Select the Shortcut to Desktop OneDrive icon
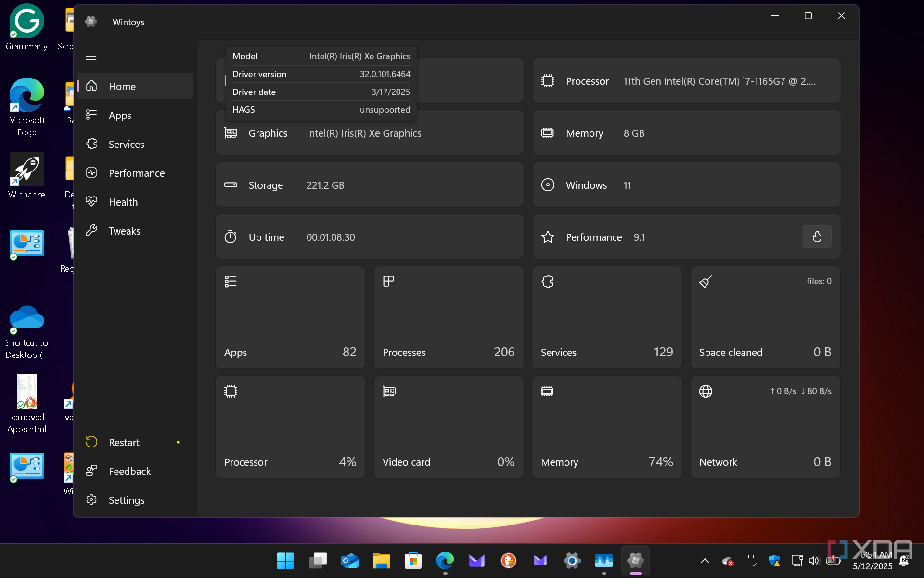The width and height of the screenshot is (924, 578). click(x=26, y=332)
